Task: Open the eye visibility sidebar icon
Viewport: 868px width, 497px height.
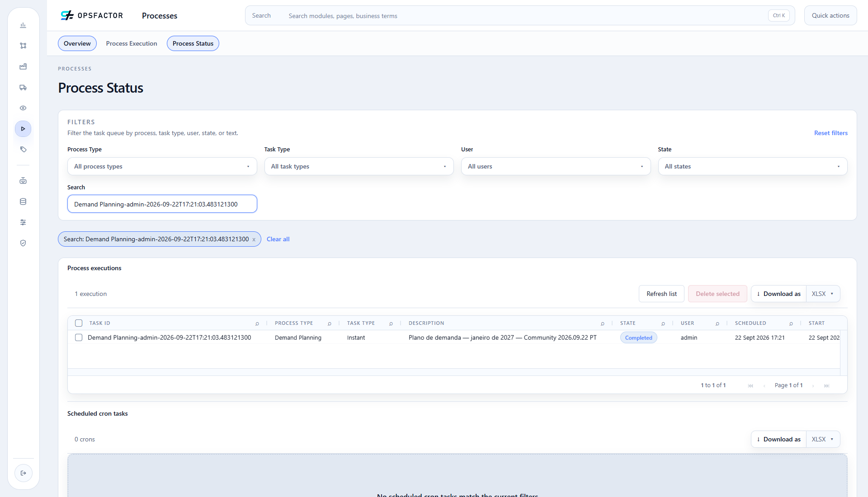Action: (23, 108)
